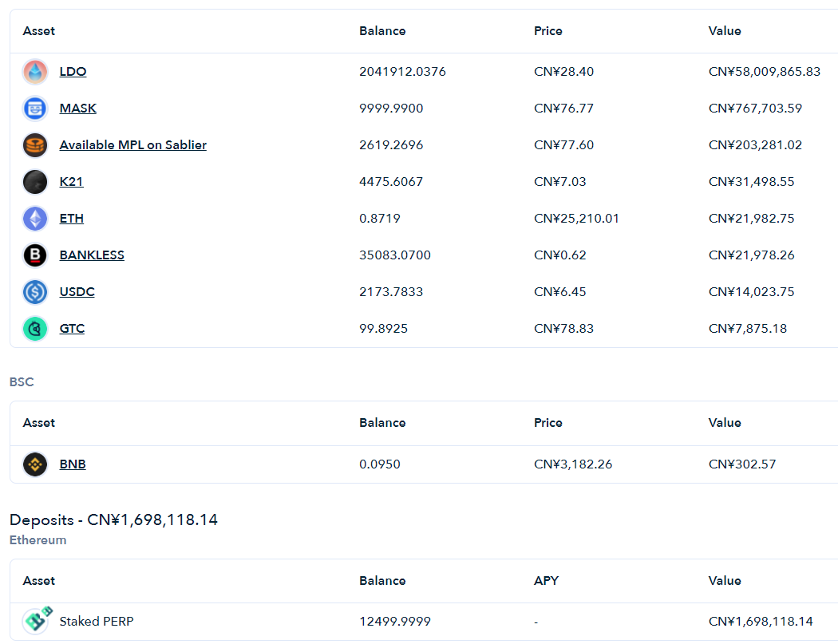Follow the K21 asset link
Viewport: 838px width, 644px height.
(x=71, y=182)
